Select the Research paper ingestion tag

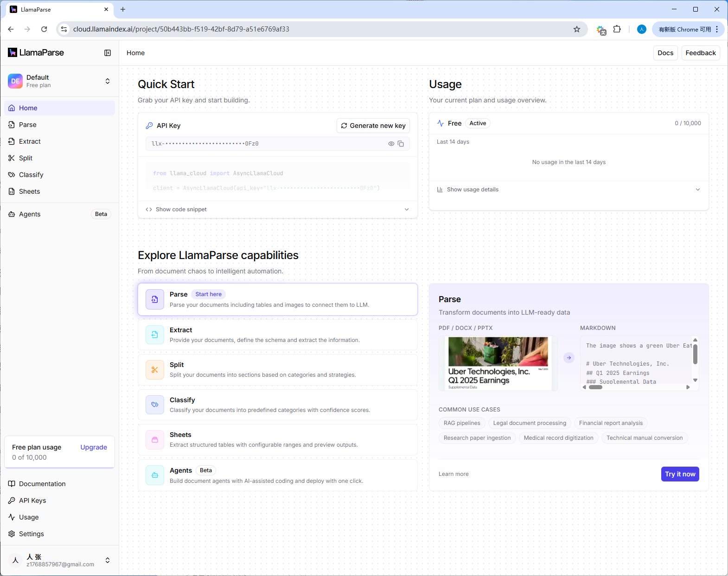477,438
